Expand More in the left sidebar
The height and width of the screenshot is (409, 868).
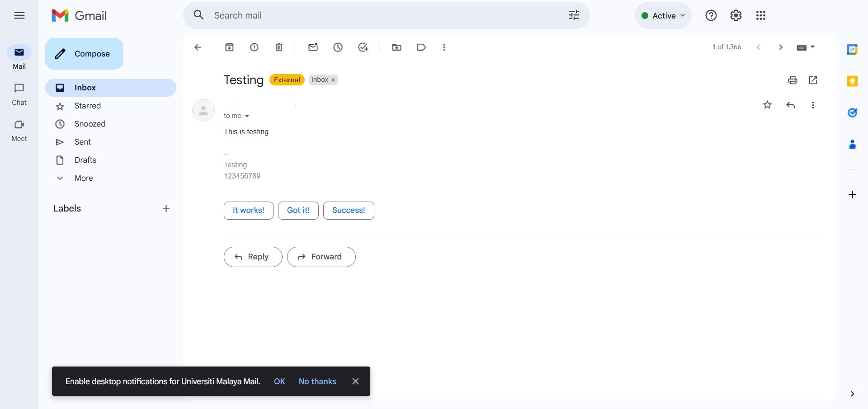point(84,178)
